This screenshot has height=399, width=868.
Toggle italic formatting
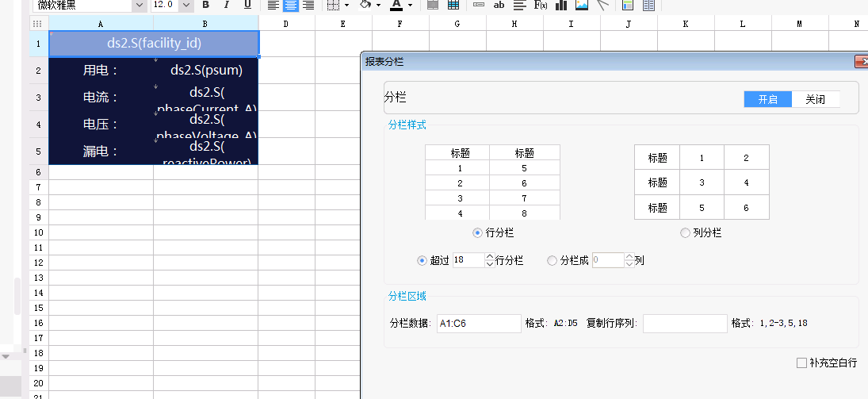227,5
